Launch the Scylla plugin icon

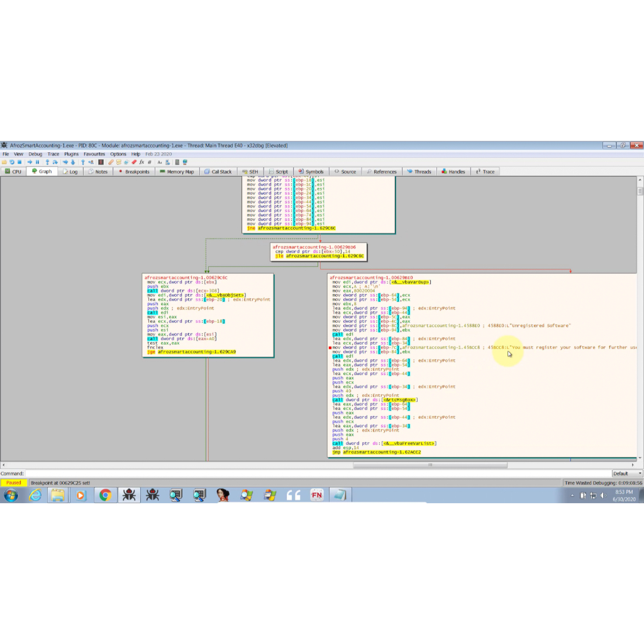(x=101, y=162)
